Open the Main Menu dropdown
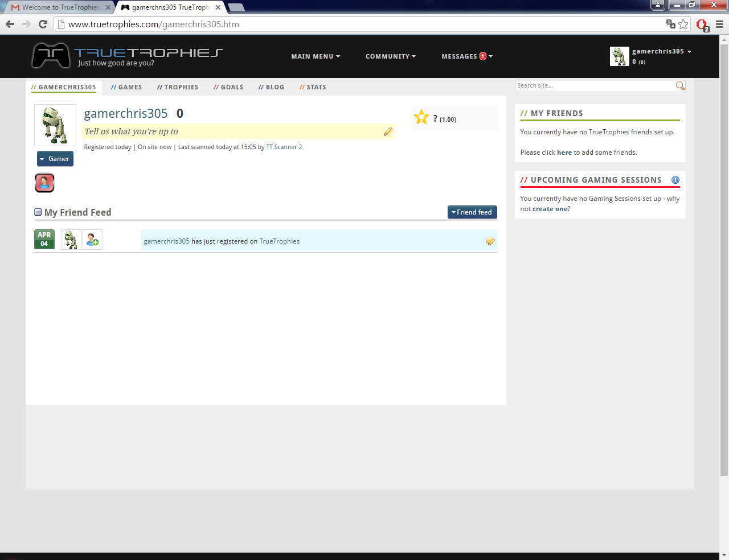 pyautogui.click(x=316, y=56)
